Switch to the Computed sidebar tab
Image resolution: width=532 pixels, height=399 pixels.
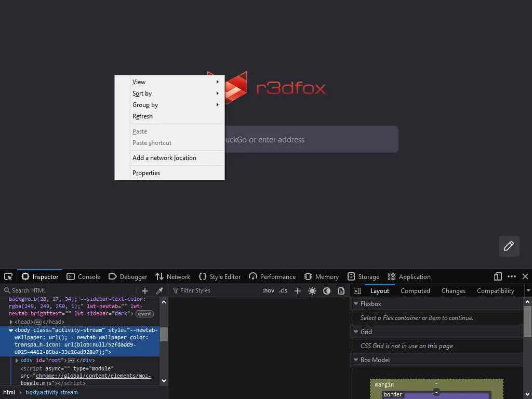415,291
